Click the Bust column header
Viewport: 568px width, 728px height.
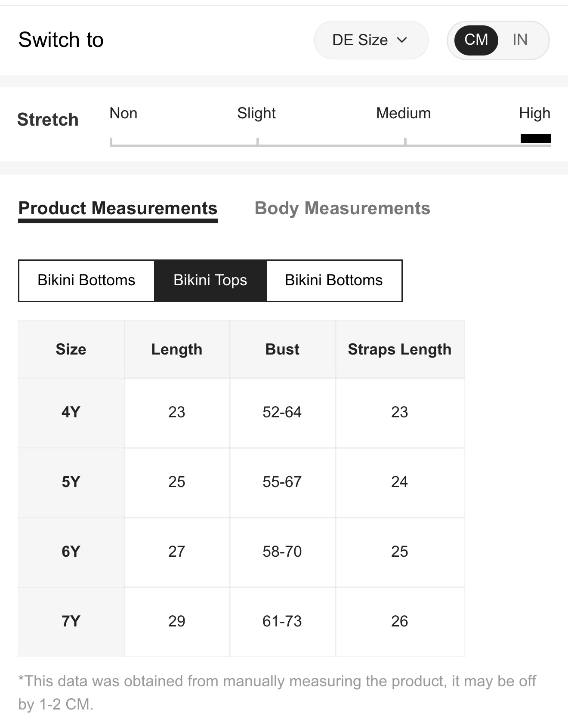coord(282,349)
